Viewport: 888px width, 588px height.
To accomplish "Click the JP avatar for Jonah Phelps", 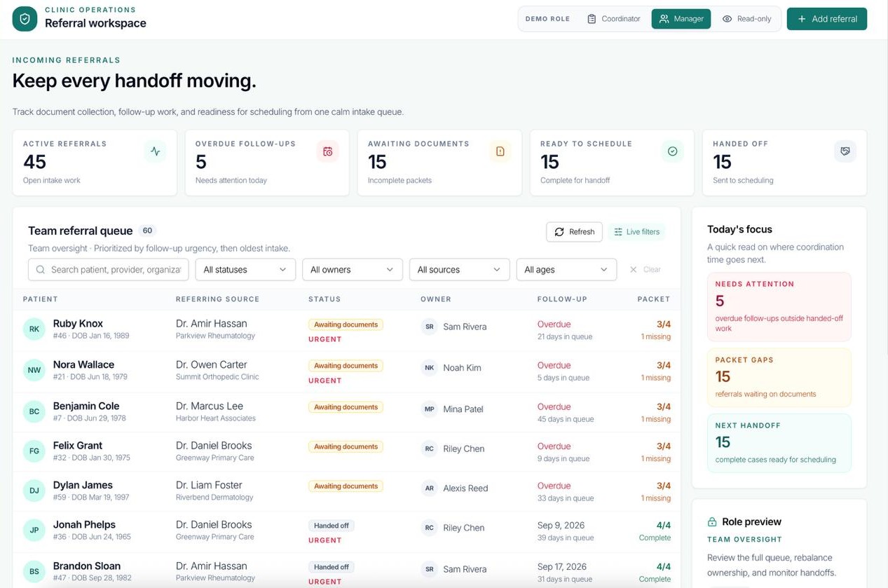I will pyautogui.click(x=34, y=531).
